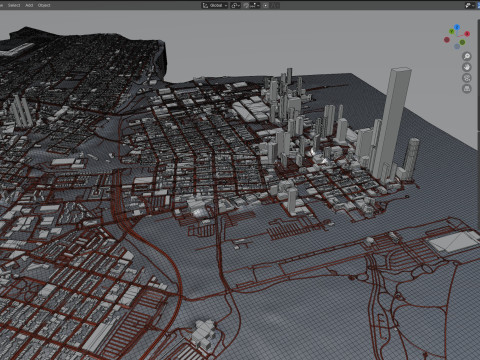This screenshot has height=360, width=480.
Task: Switch perspective/orthographic with grid icon
Action: pos(467,89)
